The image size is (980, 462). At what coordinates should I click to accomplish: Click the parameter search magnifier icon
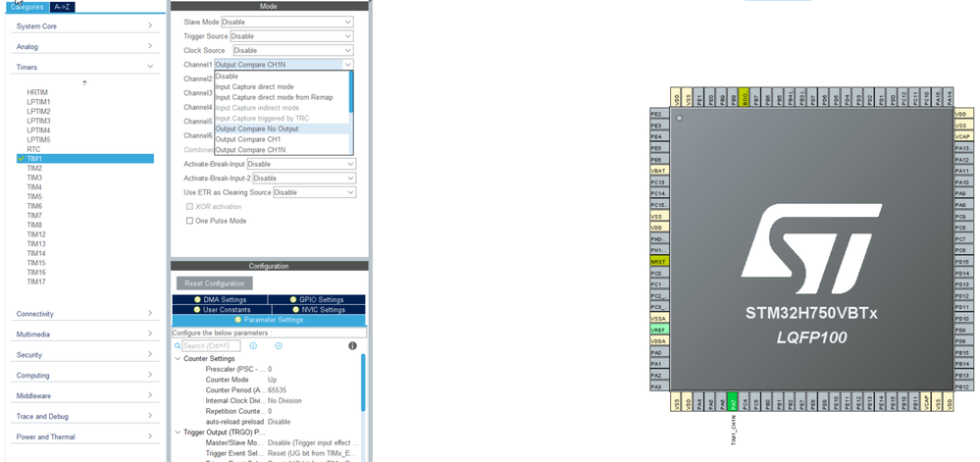tap(178, 345)
